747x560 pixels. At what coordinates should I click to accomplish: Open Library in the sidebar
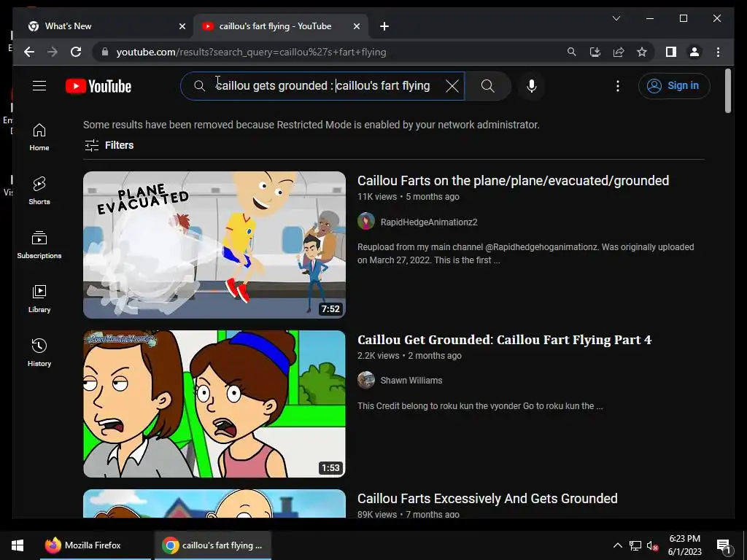[x=39, y=298]
